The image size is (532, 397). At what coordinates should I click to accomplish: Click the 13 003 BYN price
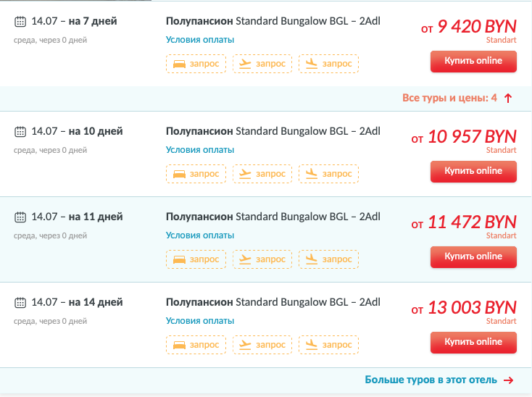click(472, 307)
